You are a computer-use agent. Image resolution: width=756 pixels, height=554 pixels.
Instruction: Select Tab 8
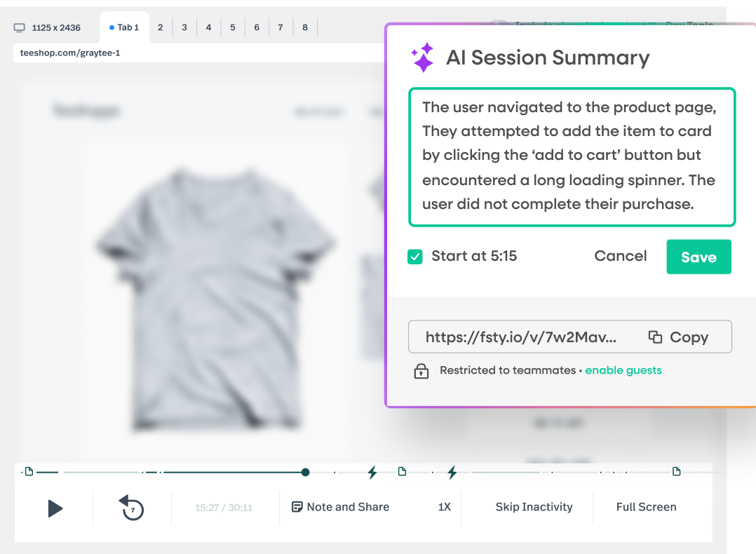click(x=305, y=27)
